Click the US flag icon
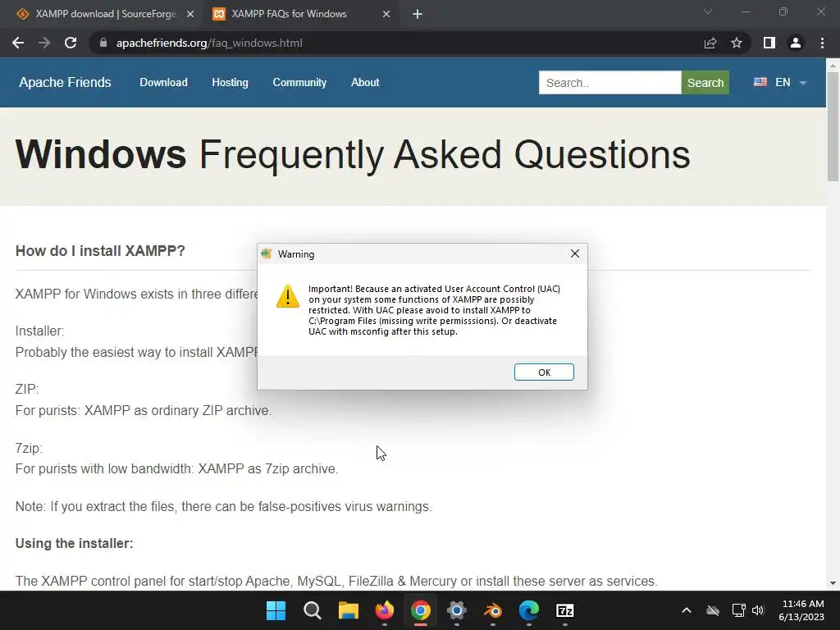This screenshot has height=630, width=840. pyautogui.click(x=760, y=82)
